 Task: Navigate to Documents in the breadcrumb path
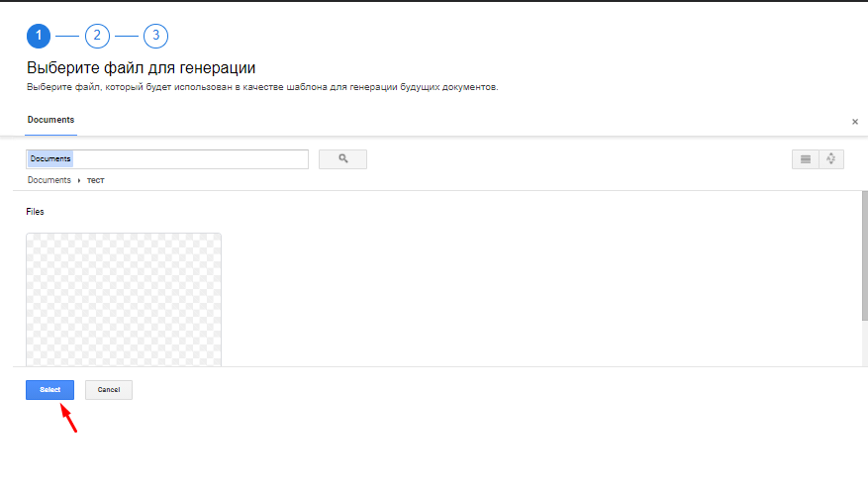point(48,181)
